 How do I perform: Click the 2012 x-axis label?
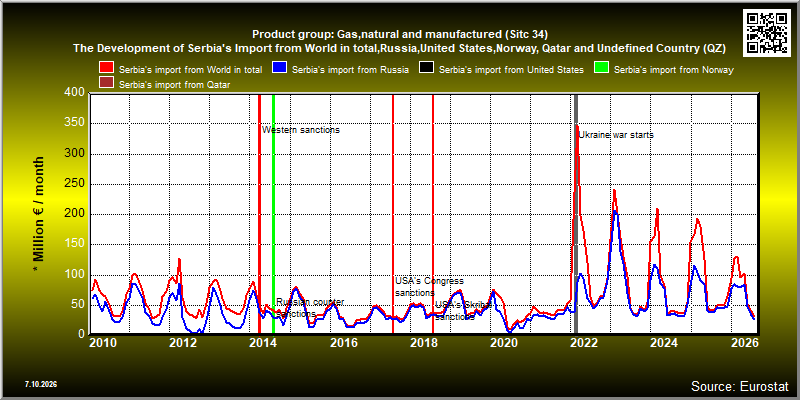tap(184, 343)
